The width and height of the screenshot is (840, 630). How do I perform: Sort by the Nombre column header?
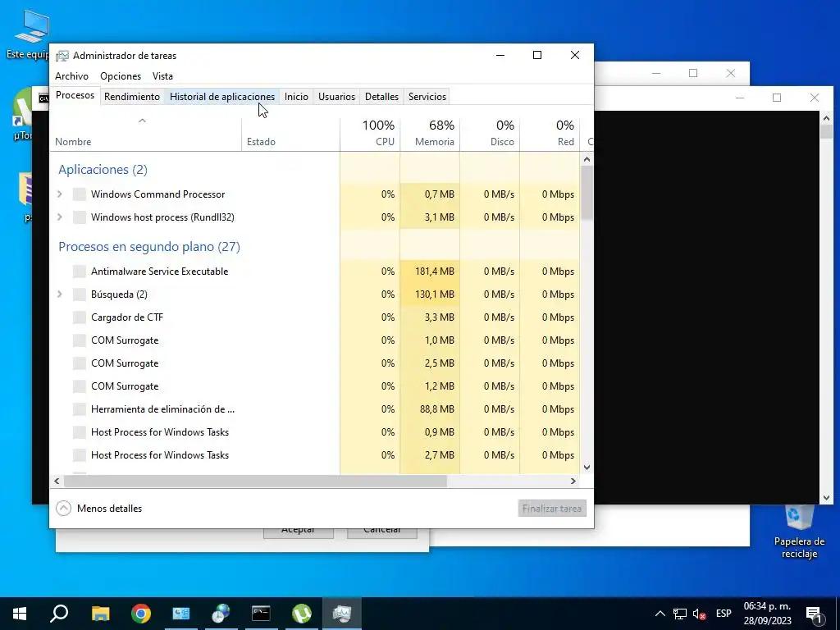click(146, 134)
